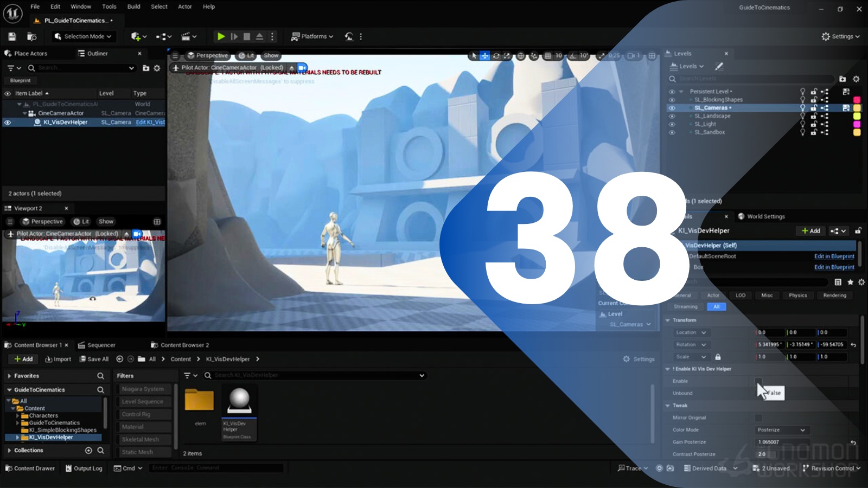Click the pencil edit icon in Levels panel
The image size is (868, 488).
pos(719,66)
